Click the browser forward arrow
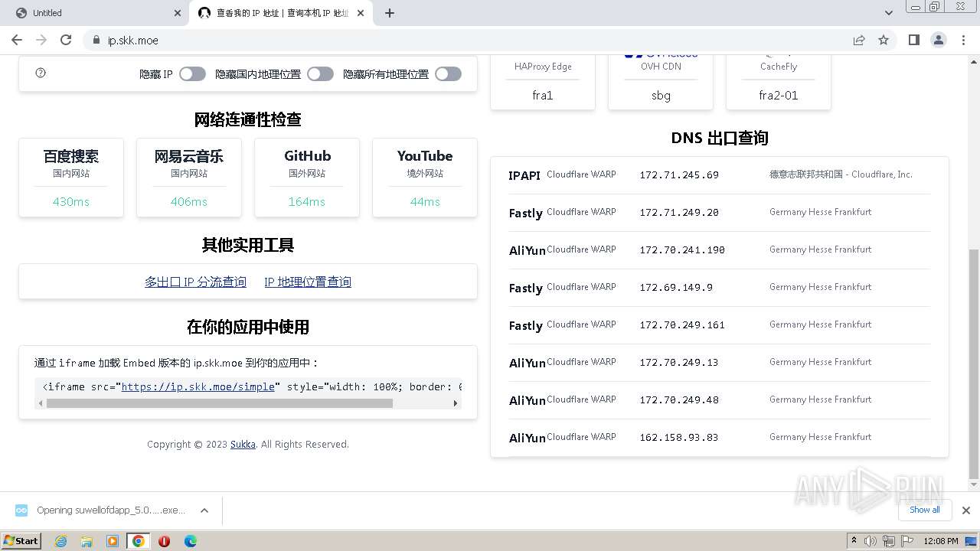The width and height of the screenshot is (980, 551). point(41,40)
